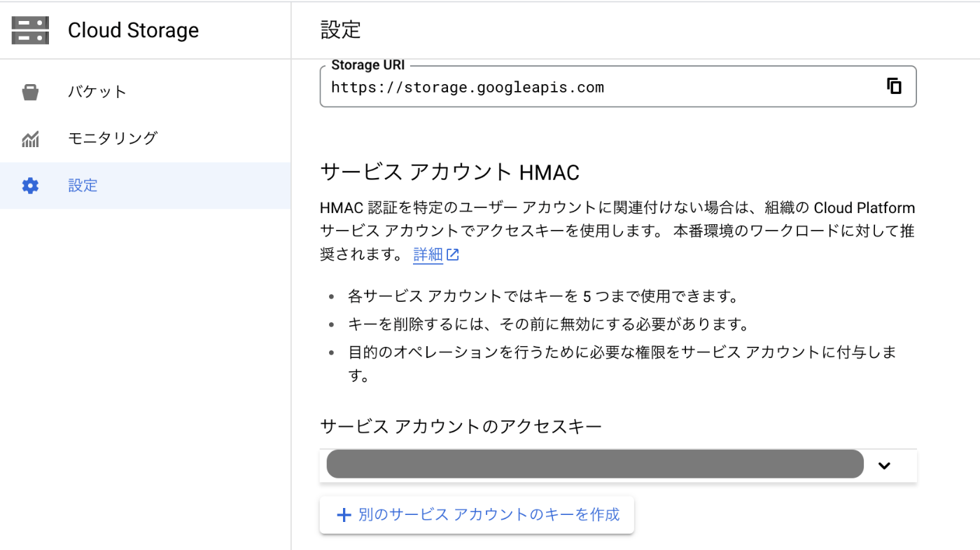Click the 設定 page heading
The image size is (980, 550).
point(341,30)
